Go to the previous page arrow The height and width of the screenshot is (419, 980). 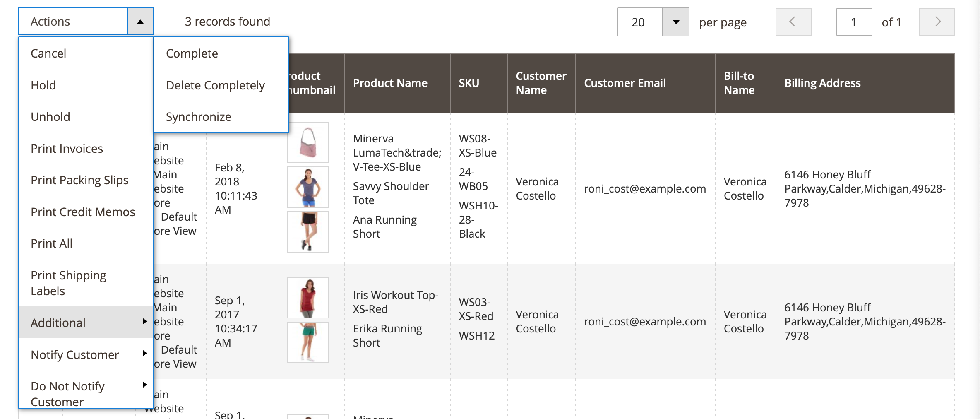pyautogui.click(x=793, y=22)
